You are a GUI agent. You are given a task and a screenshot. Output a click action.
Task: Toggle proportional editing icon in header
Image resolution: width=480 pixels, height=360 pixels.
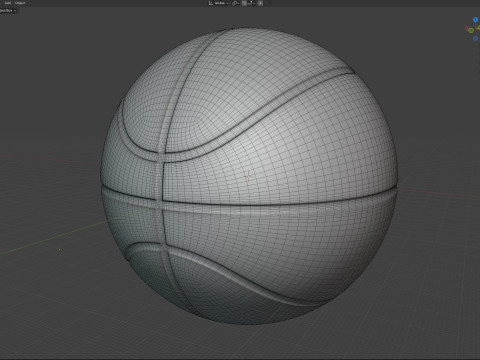[260, 3]
